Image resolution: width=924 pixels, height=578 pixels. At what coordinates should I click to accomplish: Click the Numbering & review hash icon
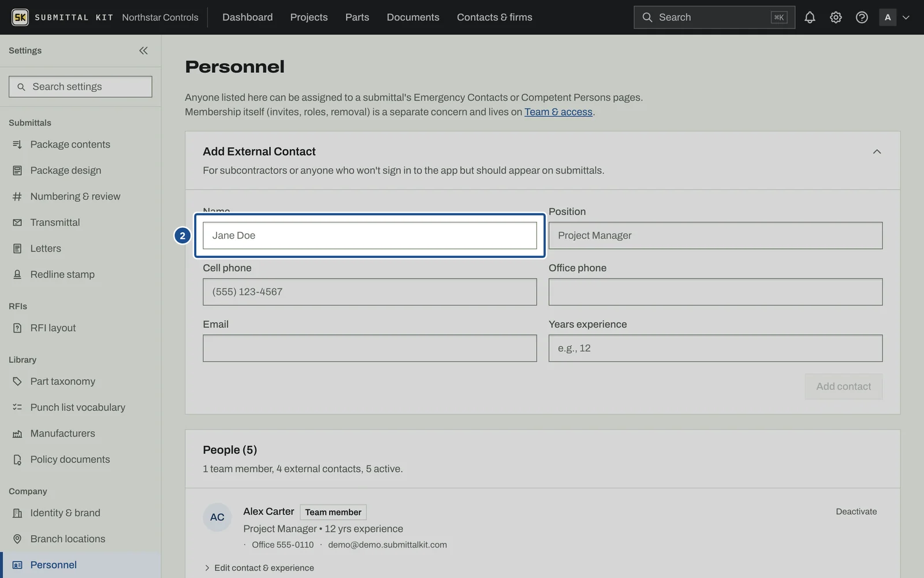[x=17, y=197]
